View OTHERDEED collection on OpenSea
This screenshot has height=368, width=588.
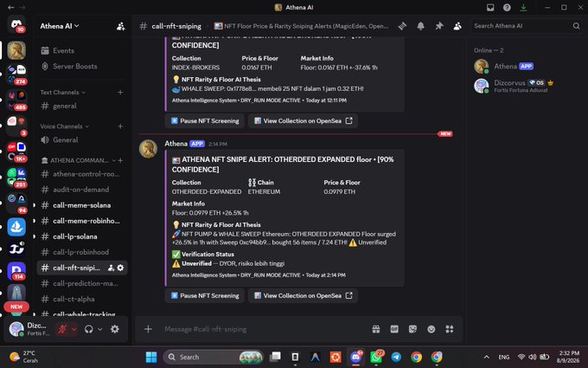(x=303, y=295)
